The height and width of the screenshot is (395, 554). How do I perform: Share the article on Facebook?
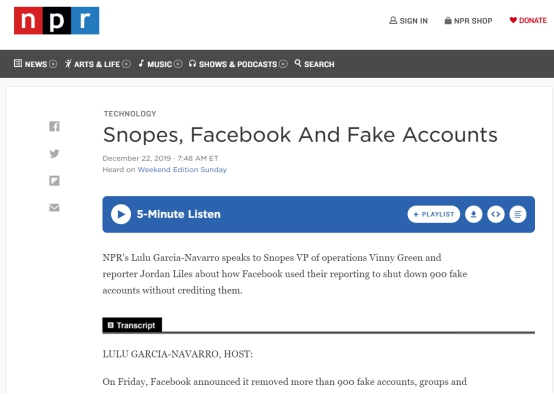pos(54,126)
